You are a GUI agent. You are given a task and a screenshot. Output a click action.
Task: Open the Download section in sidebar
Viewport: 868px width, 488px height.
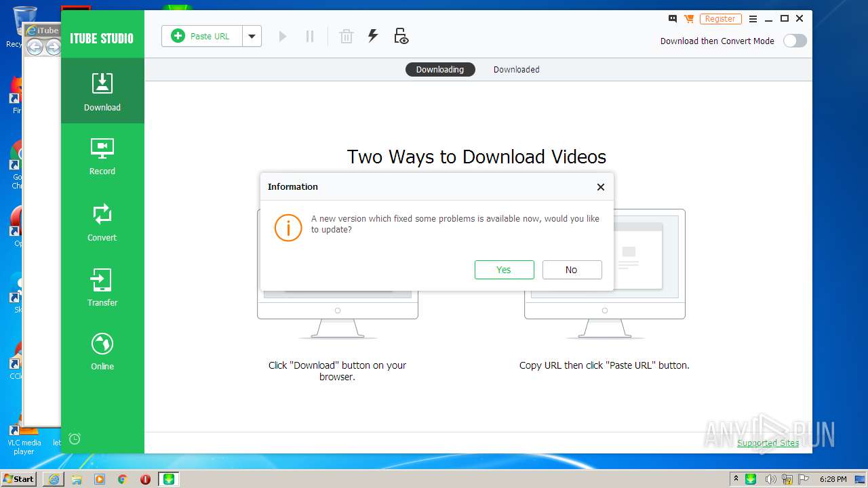(102, 91)
